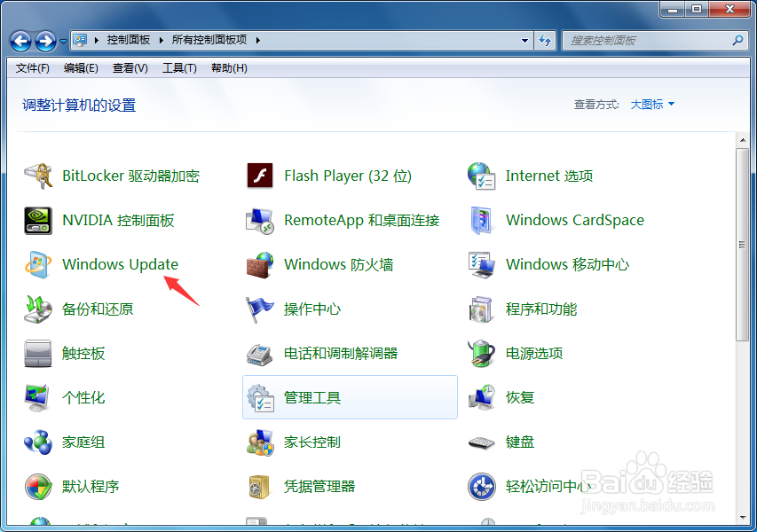The image size is (757, 532).
Task: Open the 编辑(E) menu
Action: click(x=81, y=68)
